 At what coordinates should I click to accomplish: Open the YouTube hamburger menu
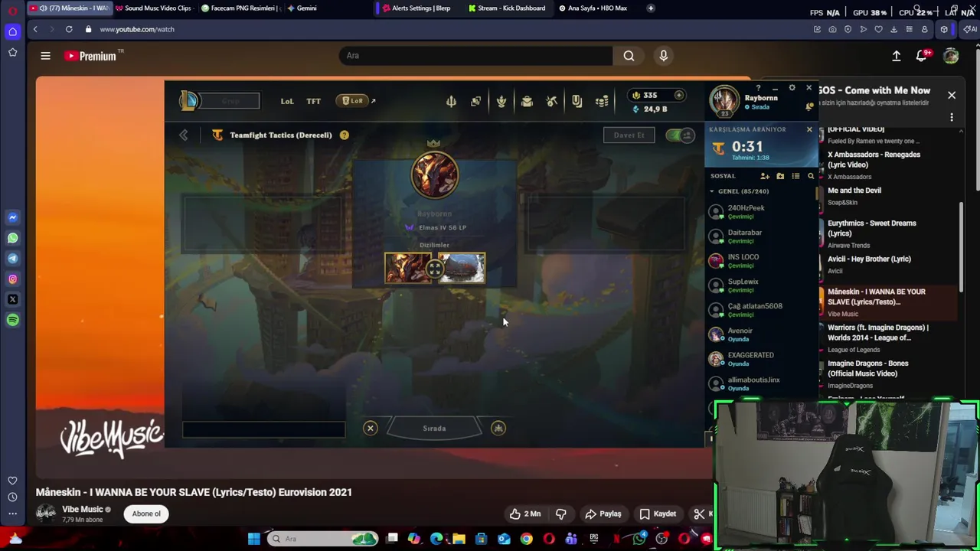tap(45, 56)
